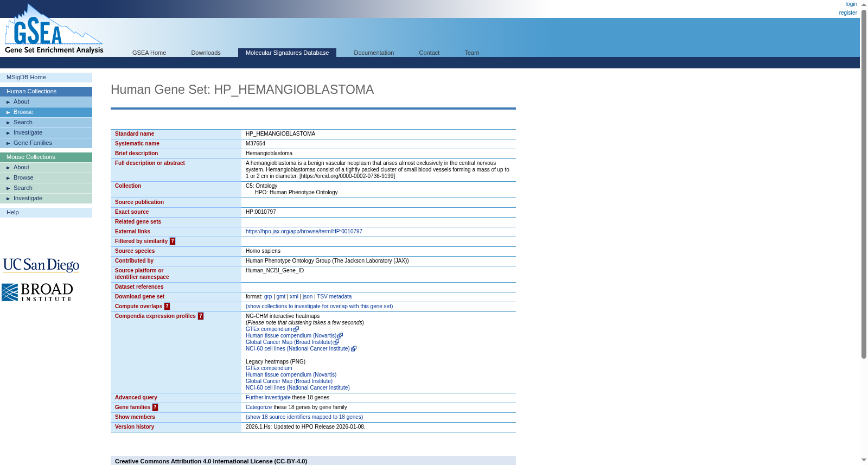Open interactive Global Cancer Map heatmap

pyautogui.click(x=289, y=342)
